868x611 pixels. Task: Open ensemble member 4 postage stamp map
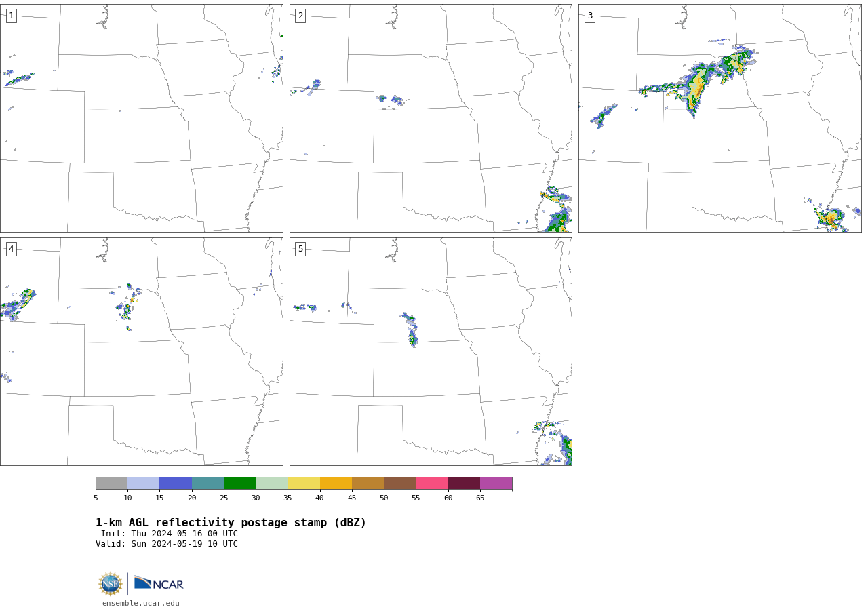click(x=142, y=351)
